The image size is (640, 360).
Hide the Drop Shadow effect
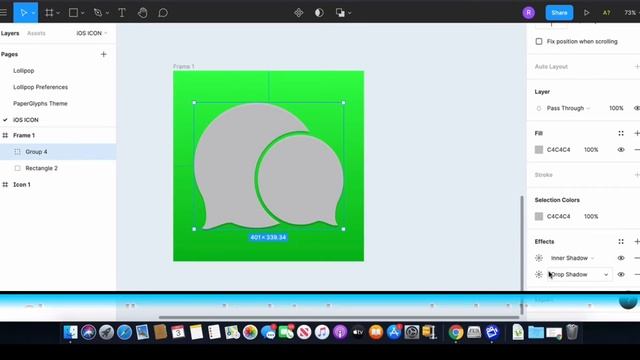tap(621, 274)
